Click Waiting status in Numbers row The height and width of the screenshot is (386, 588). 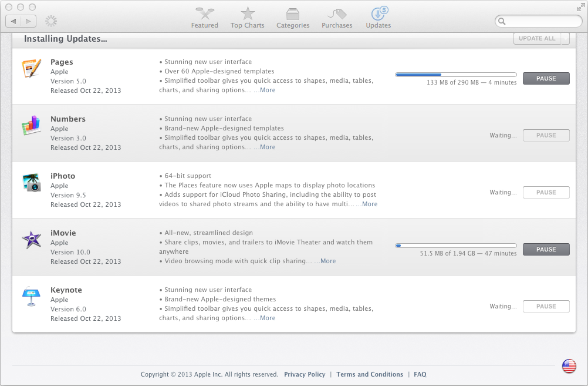[503, 136]
